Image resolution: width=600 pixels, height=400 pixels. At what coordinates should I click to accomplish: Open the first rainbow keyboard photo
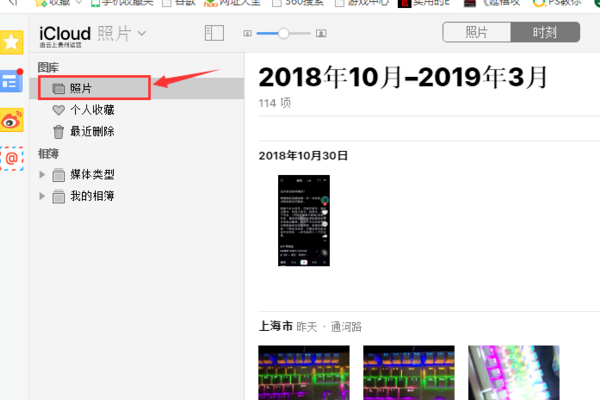pyautogui.click(x=304, y=373)
